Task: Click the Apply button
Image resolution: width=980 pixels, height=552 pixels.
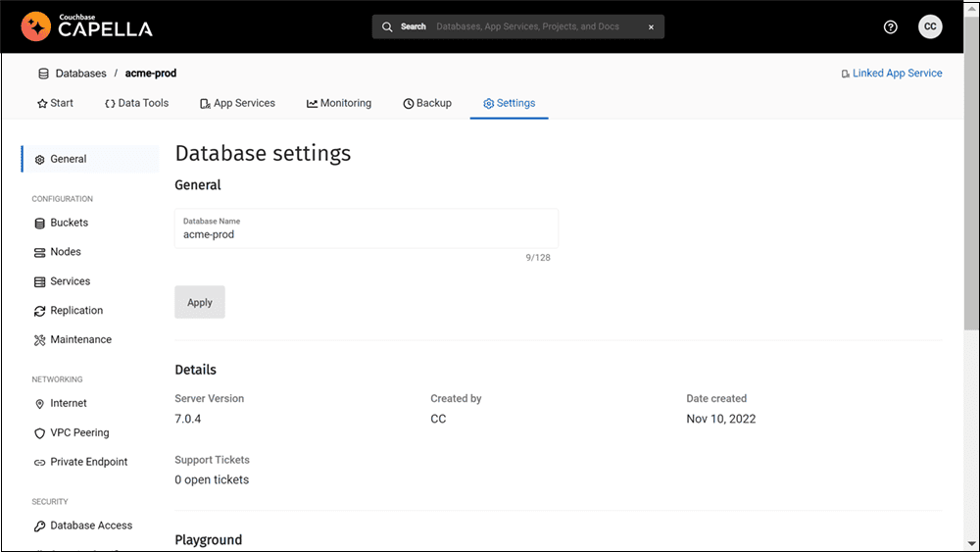Action: (199, 302)
